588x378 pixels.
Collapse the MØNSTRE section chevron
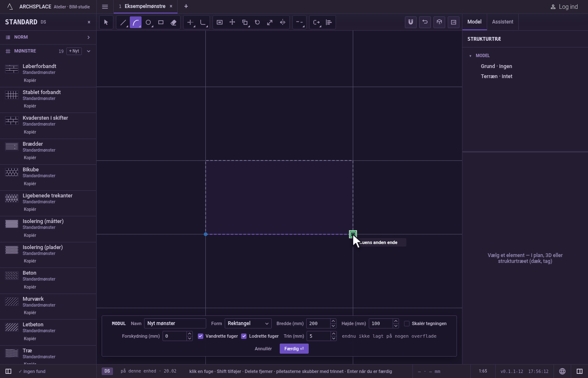[89, 51]
